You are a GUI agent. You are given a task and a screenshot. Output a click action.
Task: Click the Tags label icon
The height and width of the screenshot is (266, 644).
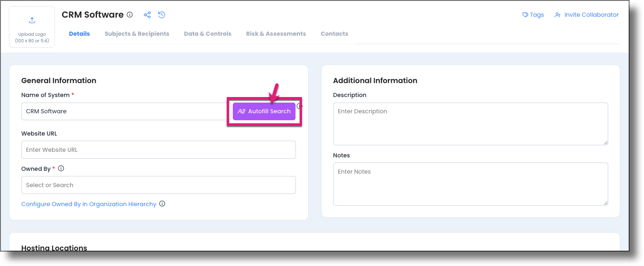[x=526, y=15]
